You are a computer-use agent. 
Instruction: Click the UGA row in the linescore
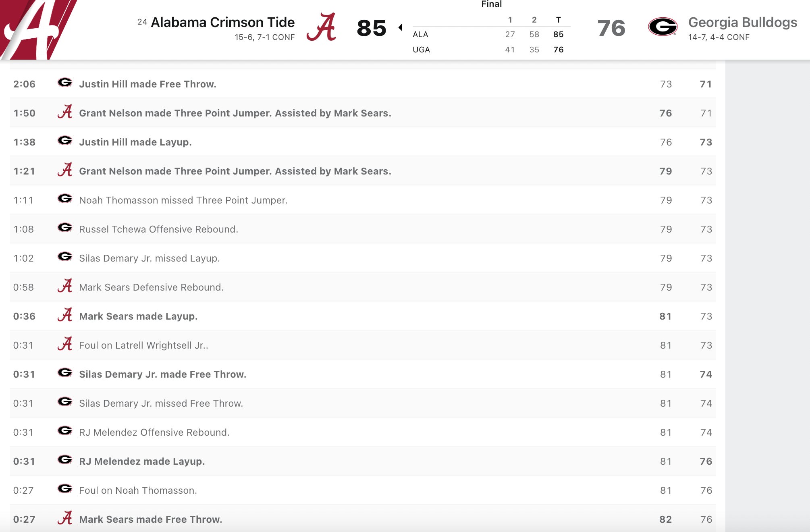(x=421, y=50)
